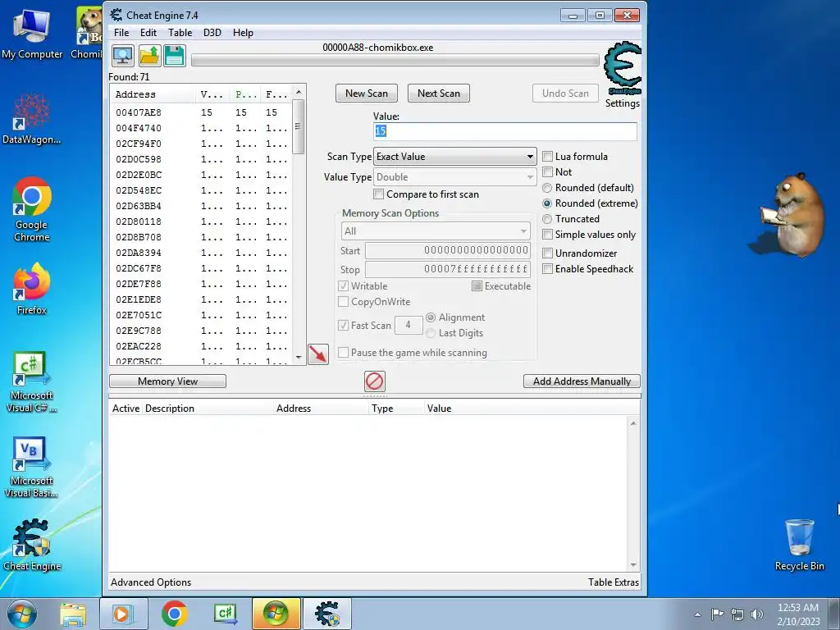Screen dimensions: 840x630
Task: Click the scan progress bar
Action: (x=395, y=61)
